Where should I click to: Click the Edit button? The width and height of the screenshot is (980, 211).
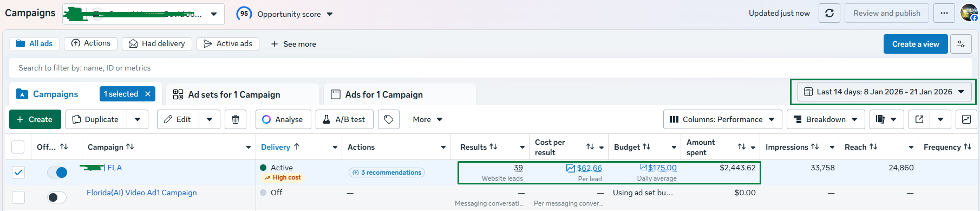coord(178,119)
